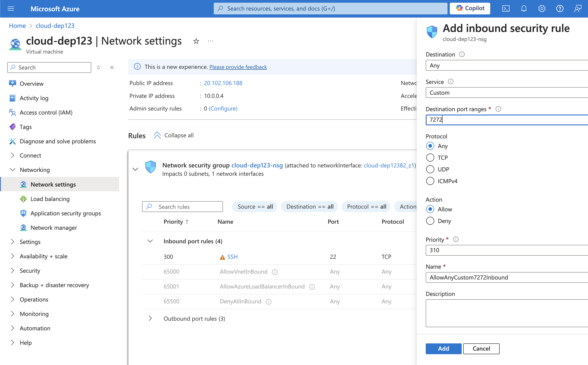Click the virtual machine icon by the cloud-dep123 title

(x=16, y=44)
